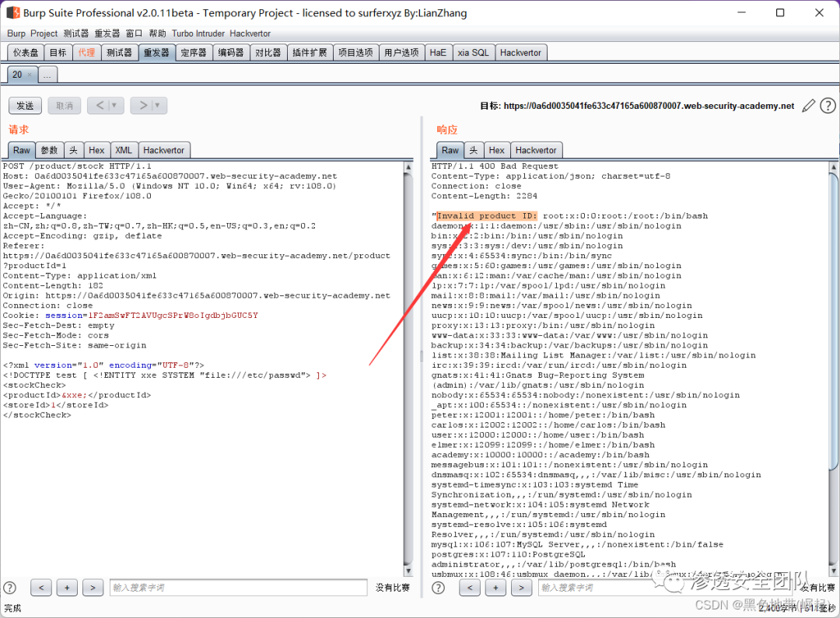Switch to the 重发器 repeater tab

(156, 53)
